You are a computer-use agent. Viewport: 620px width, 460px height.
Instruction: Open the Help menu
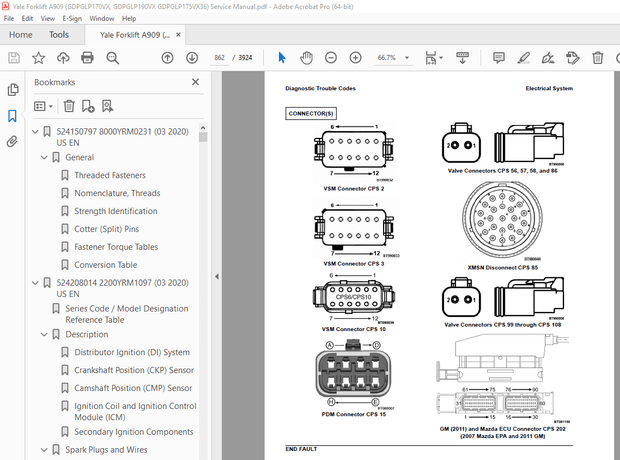tap(129, 19)
